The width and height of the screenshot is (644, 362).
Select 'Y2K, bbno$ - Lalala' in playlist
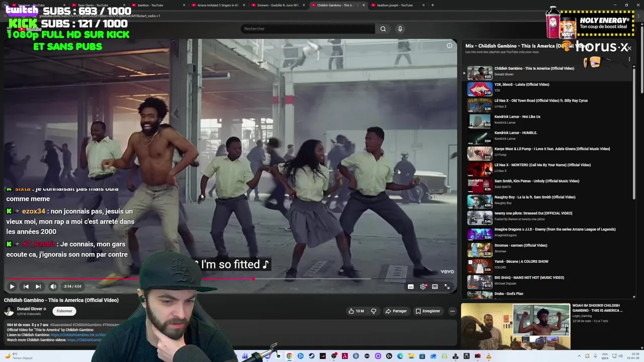click(x=547, y=88)
